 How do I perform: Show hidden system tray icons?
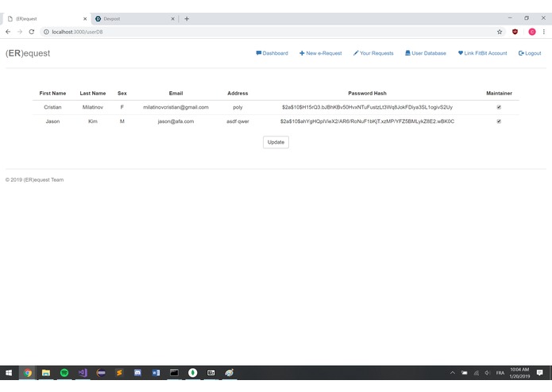click(x=453, y=373)
